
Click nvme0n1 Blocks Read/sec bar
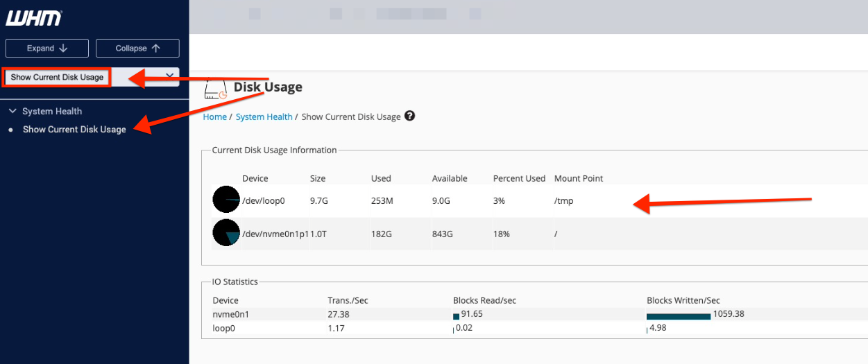tap(456, 316)
